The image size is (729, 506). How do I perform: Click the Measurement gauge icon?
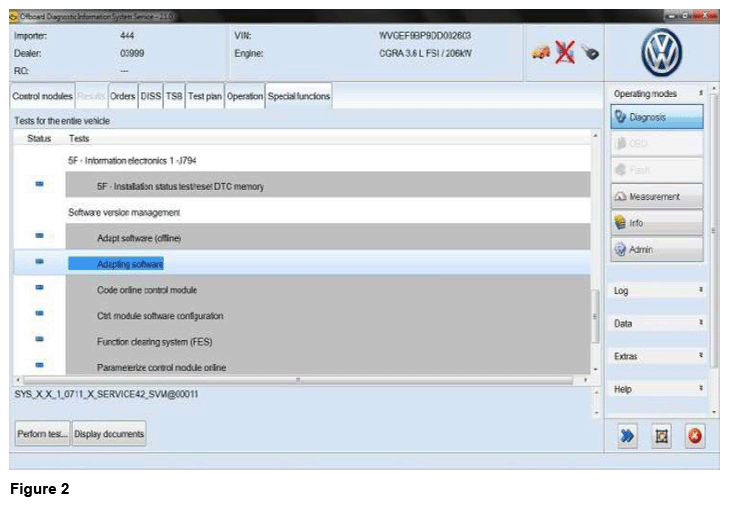pyautogui.click(x=621, y=196)
